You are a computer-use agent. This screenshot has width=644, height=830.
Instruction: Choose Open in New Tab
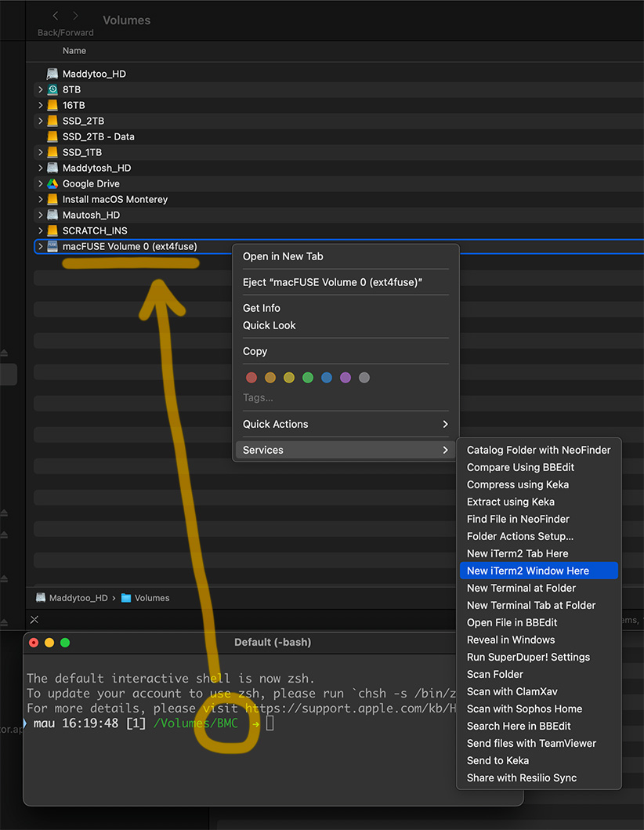click(346, 256)
